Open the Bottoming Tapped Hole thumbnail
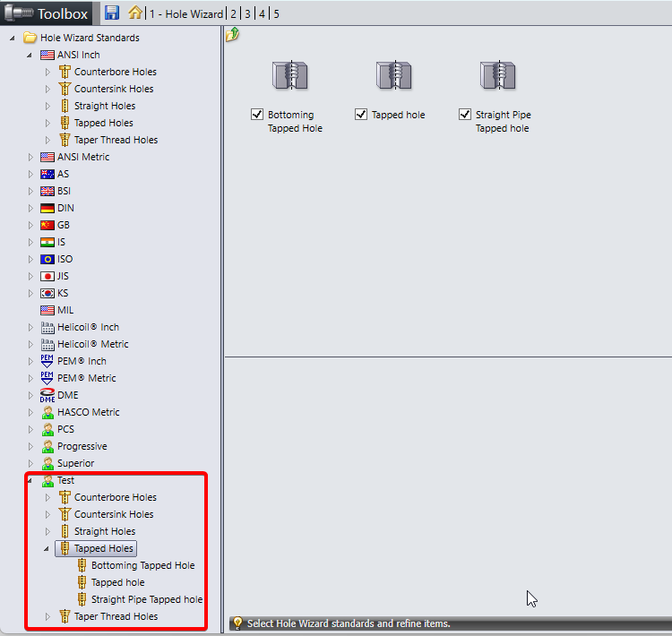Image resolution: width=672 pixels, height=636 pixels. [290, 75]
